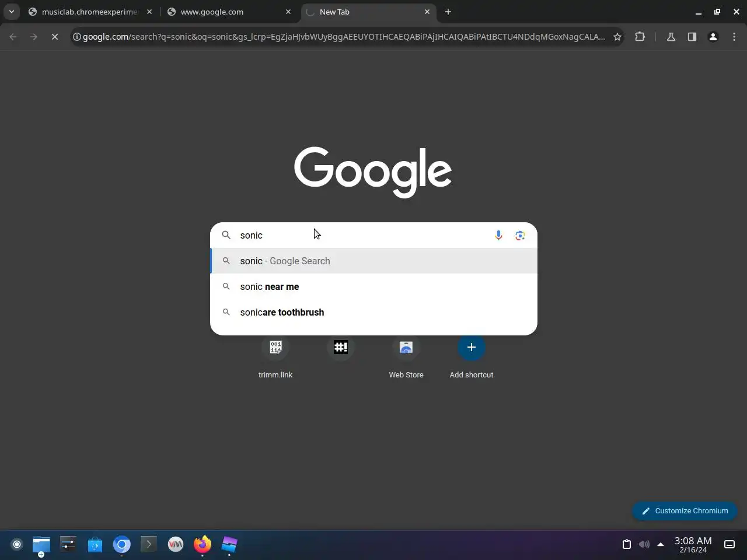Open Chrome Labs flask icon
747x560 pixels.
pyautogui.click(x=671, y=37)
